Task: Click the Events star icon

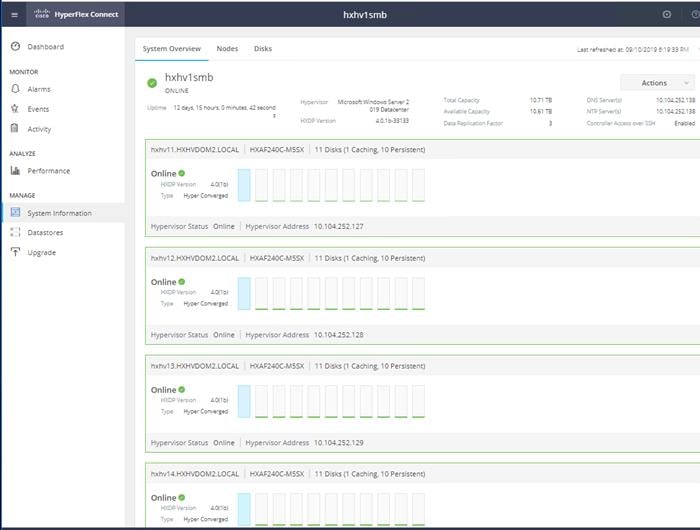Action: (x=15, y=109)
